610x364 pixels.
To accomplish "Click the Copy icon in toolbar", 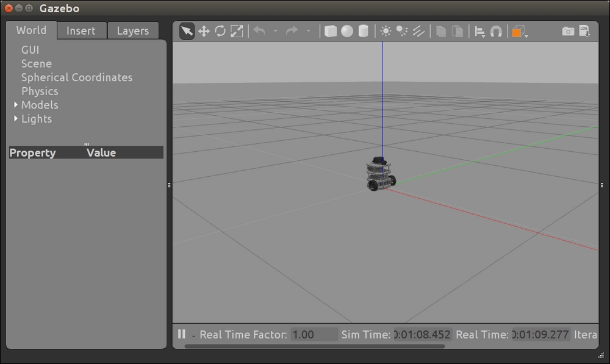I will click(441, 31).
